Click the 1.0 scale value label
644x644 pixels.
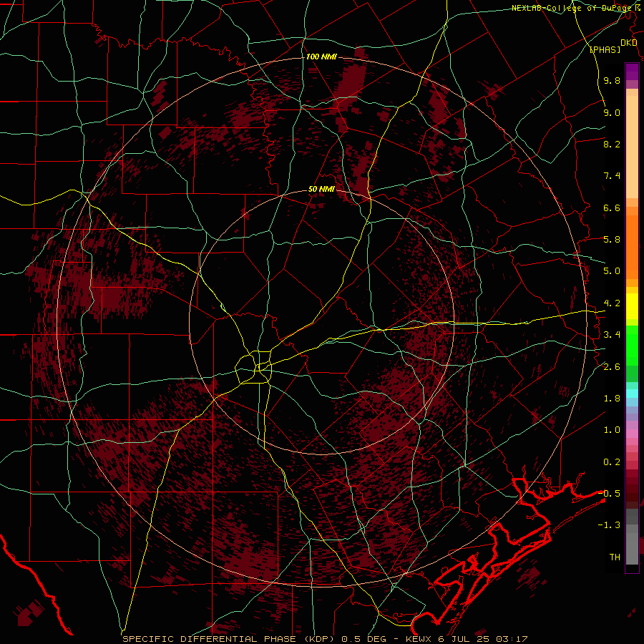click(612, 430)
